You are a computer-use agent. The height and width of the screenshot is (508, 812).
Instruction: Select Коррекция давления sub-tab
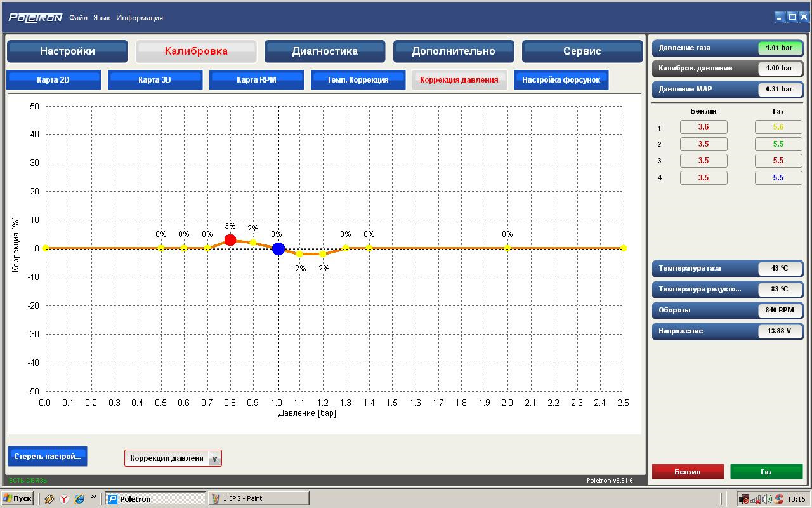click(459, 80)
